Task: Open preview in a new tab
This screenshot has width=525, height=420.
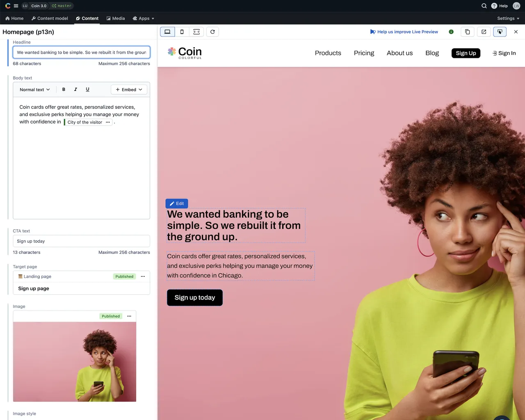Action: [x=484, y=32]
